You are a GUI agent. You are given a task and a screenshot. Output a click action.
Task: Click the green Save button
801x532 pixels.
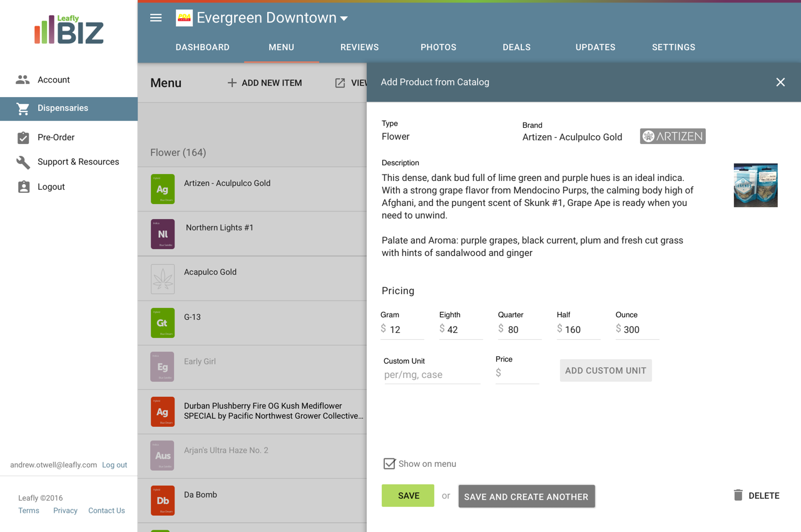coord(408,496)
